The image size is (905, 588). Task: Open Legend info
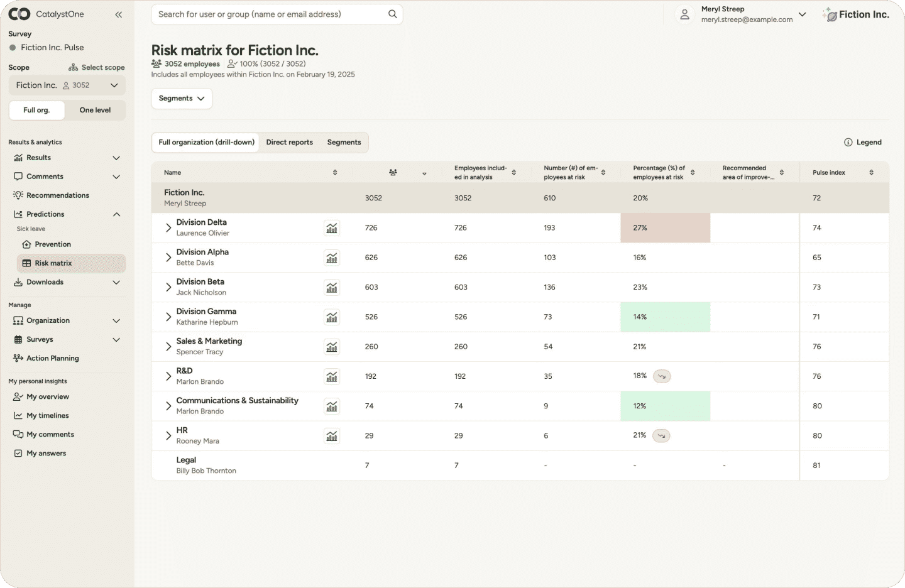[863, 143]
